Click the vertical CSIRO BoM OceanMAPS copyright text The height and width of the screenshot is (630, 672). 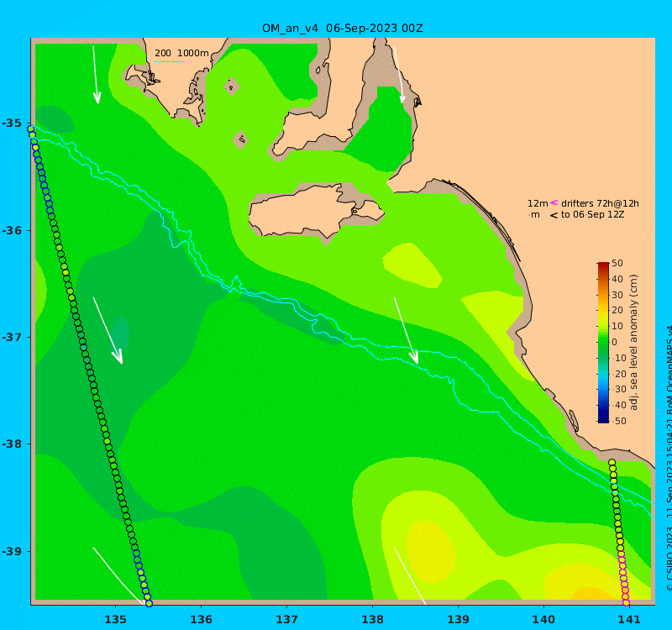click(x=669, y=459)
